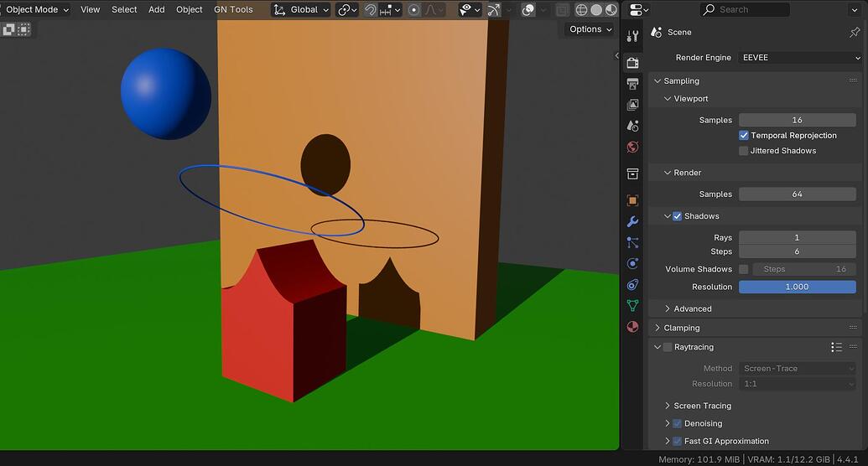The height and width of the screenshot is (466, 868).
Task: Open the Particles properties tab
Action: [632, 242]
